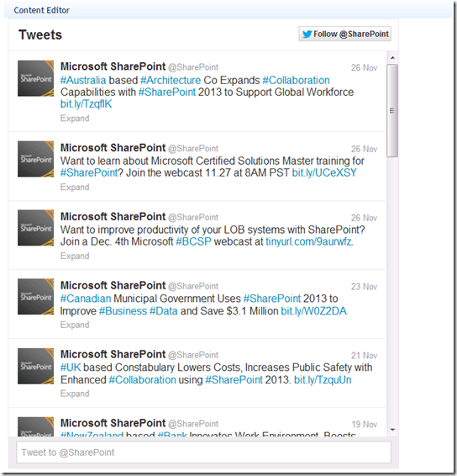Open Microsoft SharePoint name on the LOB systems tweet
This screenshot has height=476, width=457.
click(x=113, y=217)
